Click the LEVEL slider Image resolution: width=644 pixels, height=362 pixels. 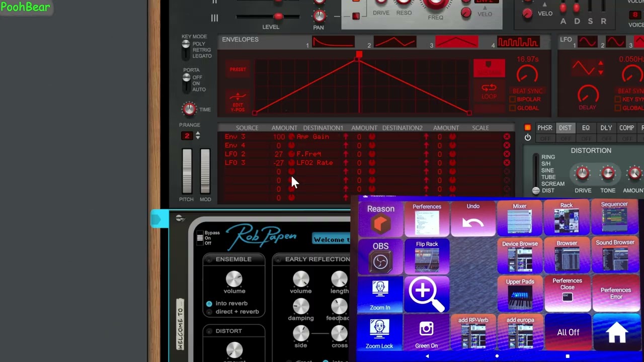click(x=268, y=17)
